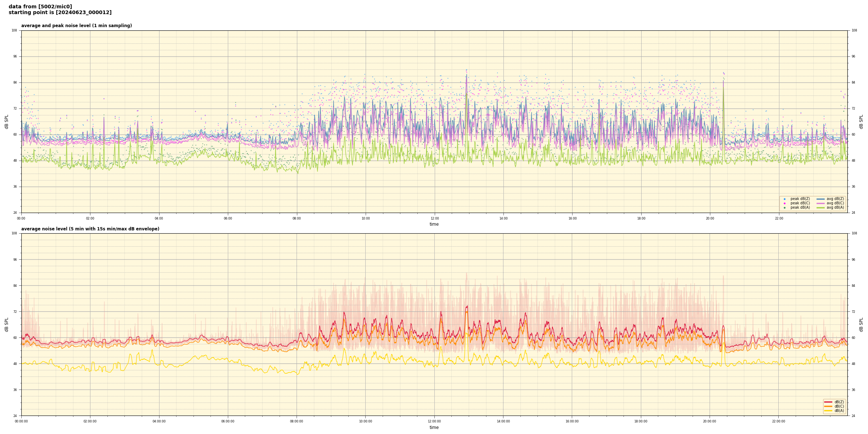Click the top chart's 'time' axis label
Image resolution: width=868 pixels, height=434 pixels.
[x=434, y=224]
